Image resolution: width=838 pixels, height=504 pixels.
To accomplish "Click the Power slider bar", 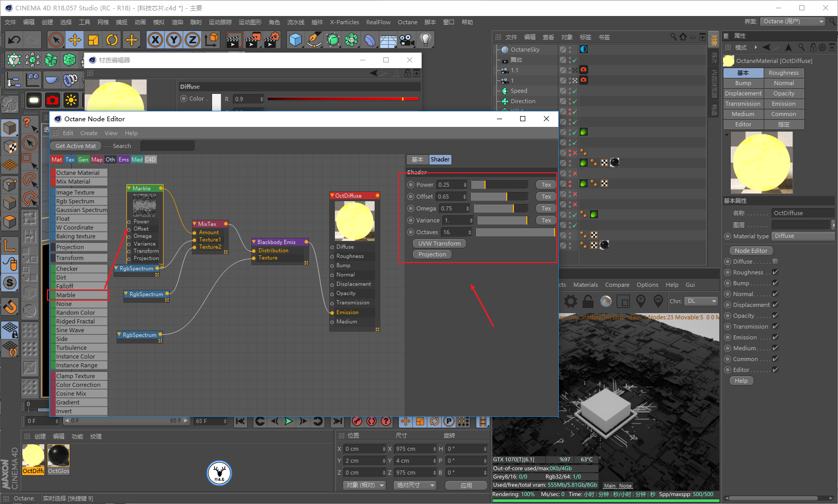I will coord(499,185).
